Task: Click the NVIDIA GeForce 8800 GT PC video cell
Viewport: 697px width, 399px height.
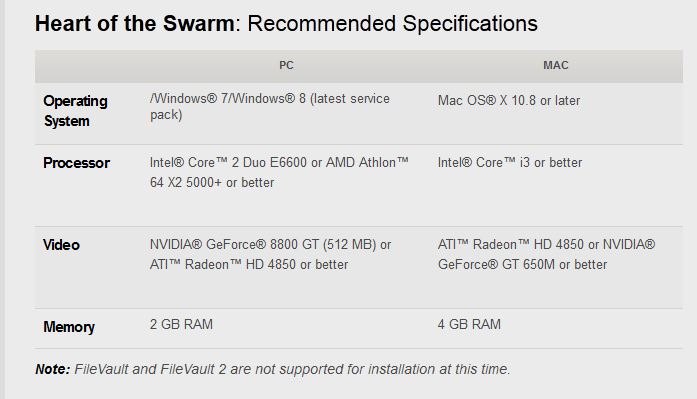Action: click(270, 255)
